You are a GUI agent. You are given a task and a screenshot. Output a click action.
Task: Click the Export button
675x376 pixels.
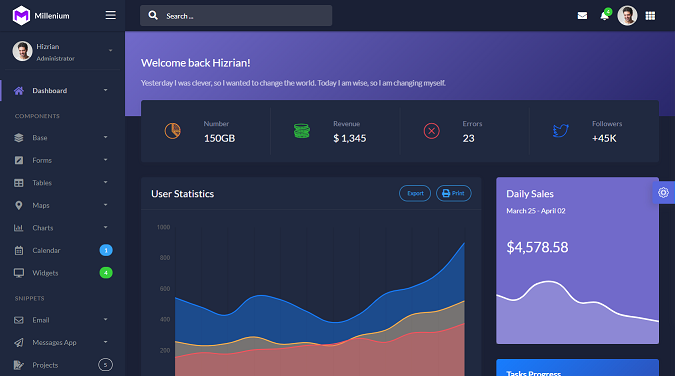point(415,193)
